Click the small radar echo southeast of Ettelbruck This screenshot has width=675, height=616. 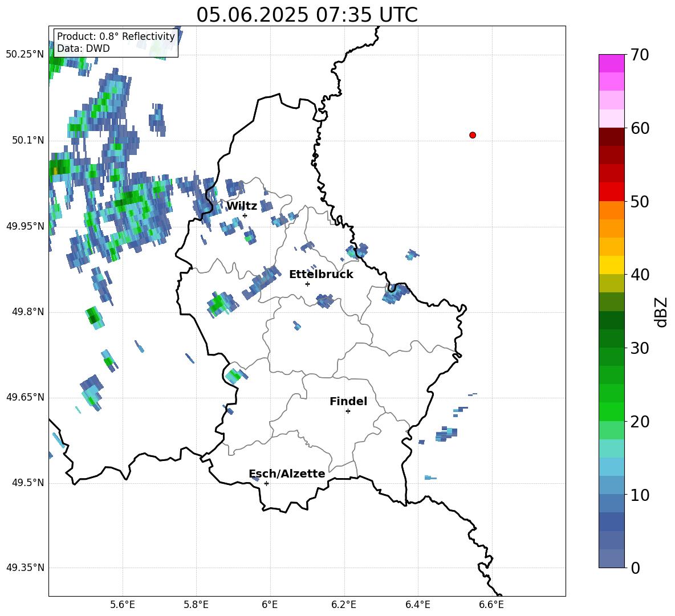point(325,300)
